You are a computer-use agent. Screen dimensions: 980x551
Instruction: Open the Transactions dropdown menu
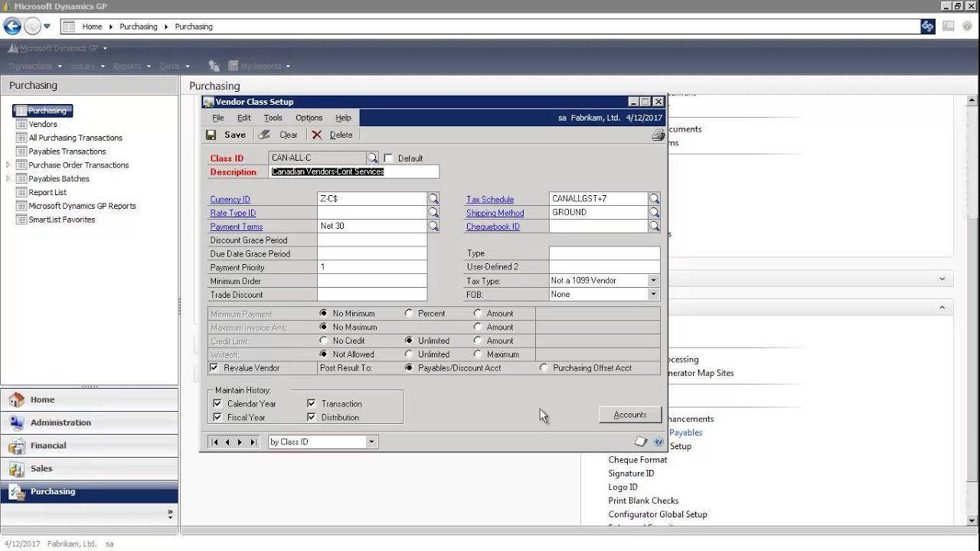35,66
